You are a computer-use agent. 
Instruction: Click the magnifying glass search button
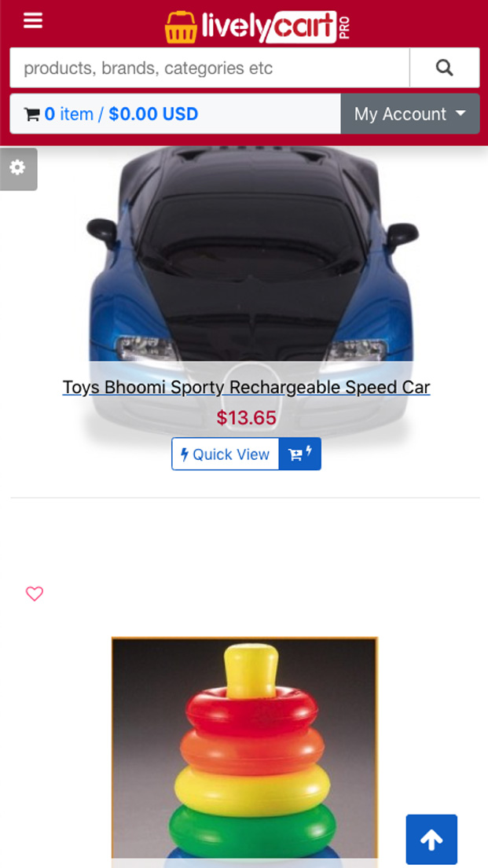click(444, 68)
